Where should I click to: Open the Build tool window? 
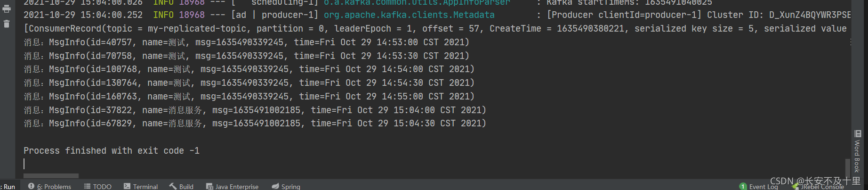point(181,186)
